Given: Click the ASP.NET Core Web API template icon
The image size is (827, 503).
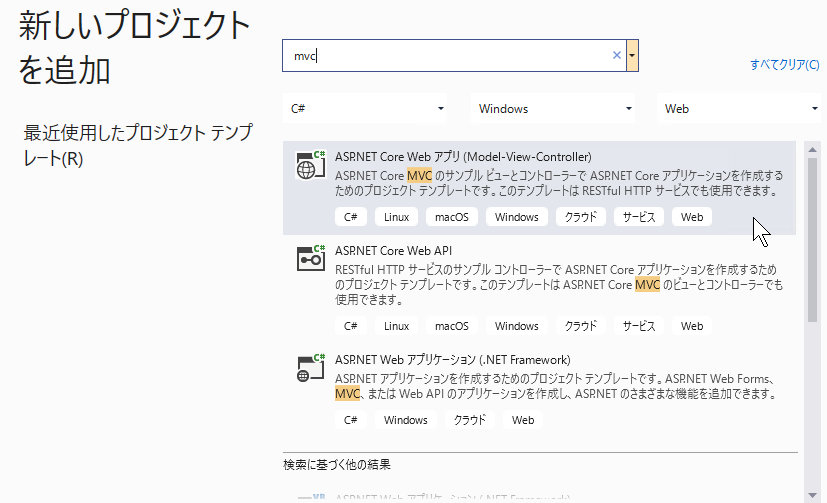Looking at the screenshot, I should coord(311,259).
